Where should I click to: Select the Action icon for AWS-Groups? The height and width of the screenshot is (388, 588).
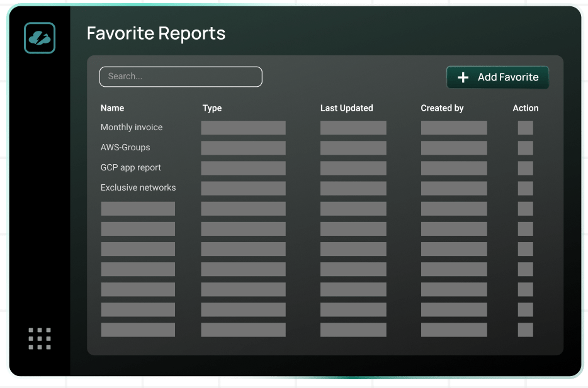tap(526, 147)
